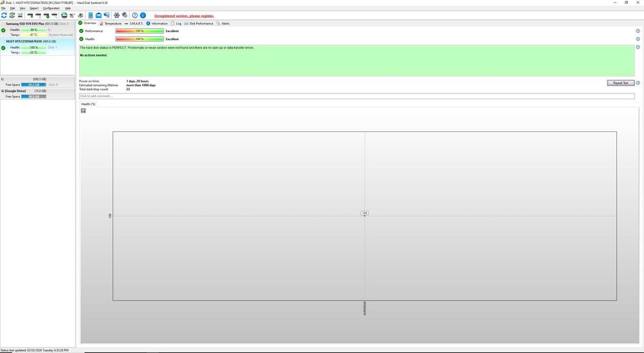Click the blue info circle toolbar icon
Viewport: 644px width, 353px height.
coord(142,15)
